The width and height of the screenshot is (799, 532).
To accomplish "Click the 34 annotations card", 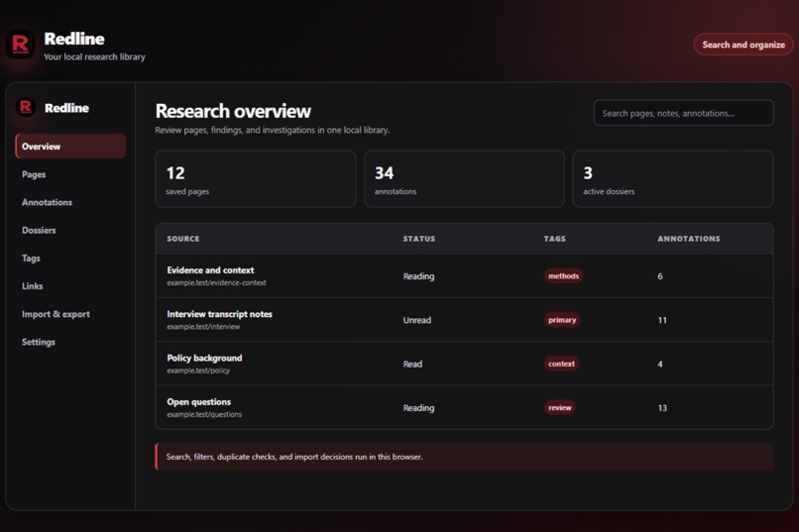I will click(464, 178).
